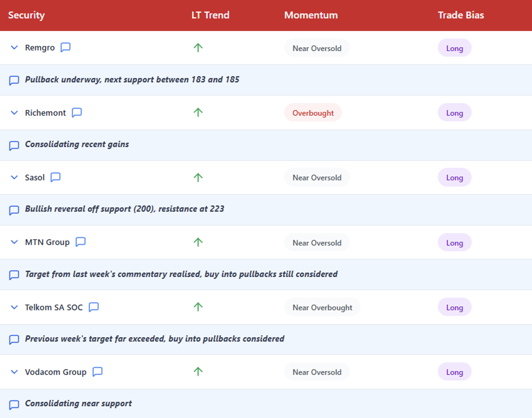Click the comment icon before 'Target from last week's' note
Screen dimensions: 532x418
tap(14, 275)
